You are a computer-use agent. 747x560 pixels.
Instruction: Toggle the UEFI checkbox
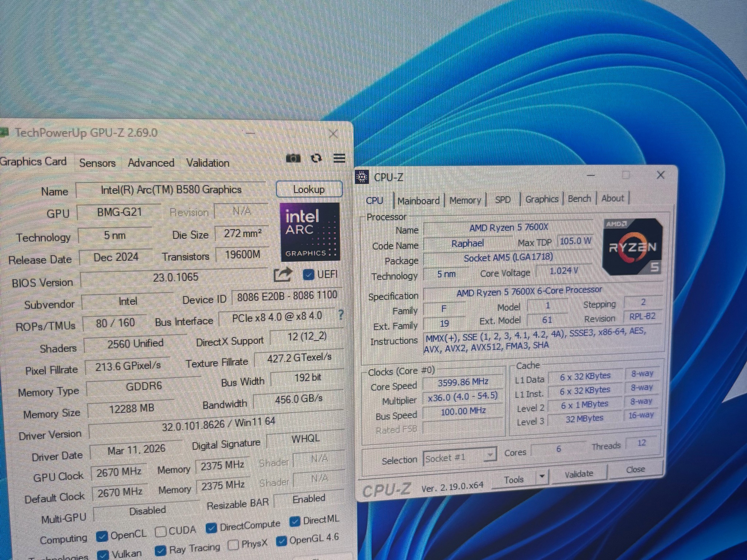[x=309, y=275]
